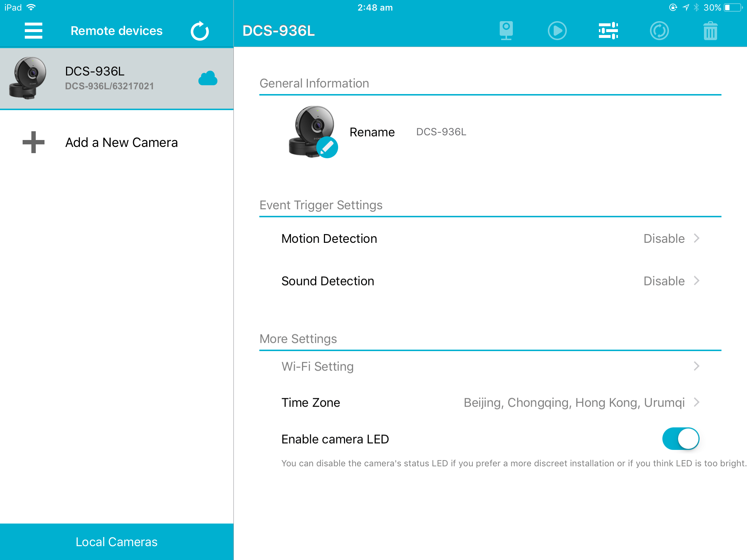Image resolution: width=747 pixels, height=560 pixels.
Task: Tap the camera live view icon
Action: [506, 31]
